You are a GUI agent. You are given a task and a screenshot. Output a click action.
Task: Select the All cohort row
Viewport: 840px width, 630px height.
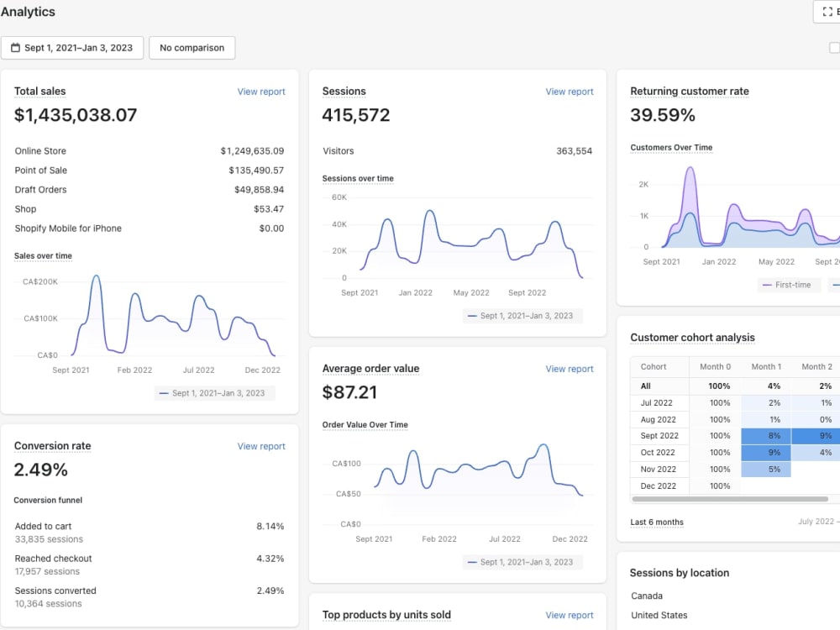coord(735,386)
